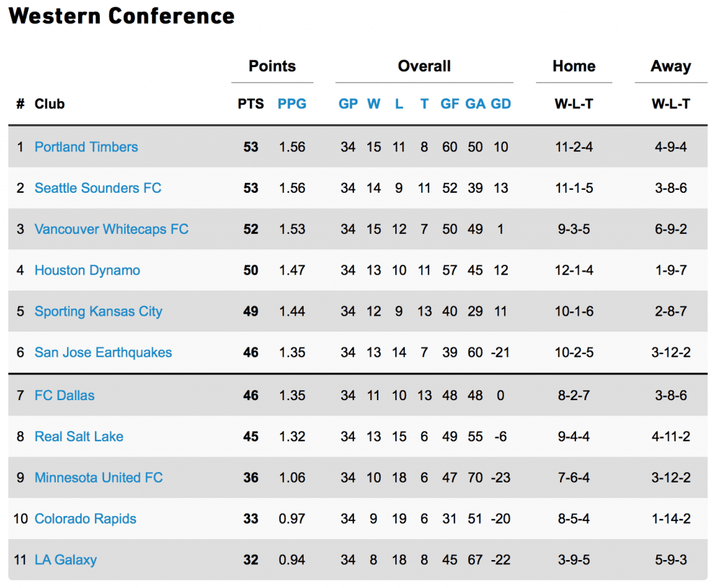The image size is (715, 588).
Task: Sort standings by T ties column
Action: [425, 103]
